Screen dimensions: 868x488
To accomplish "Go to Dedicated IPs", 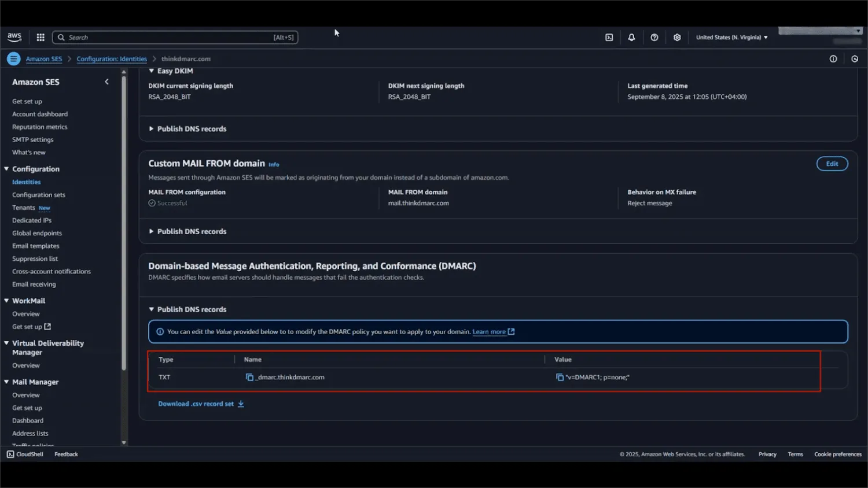I will coord(32,220).
